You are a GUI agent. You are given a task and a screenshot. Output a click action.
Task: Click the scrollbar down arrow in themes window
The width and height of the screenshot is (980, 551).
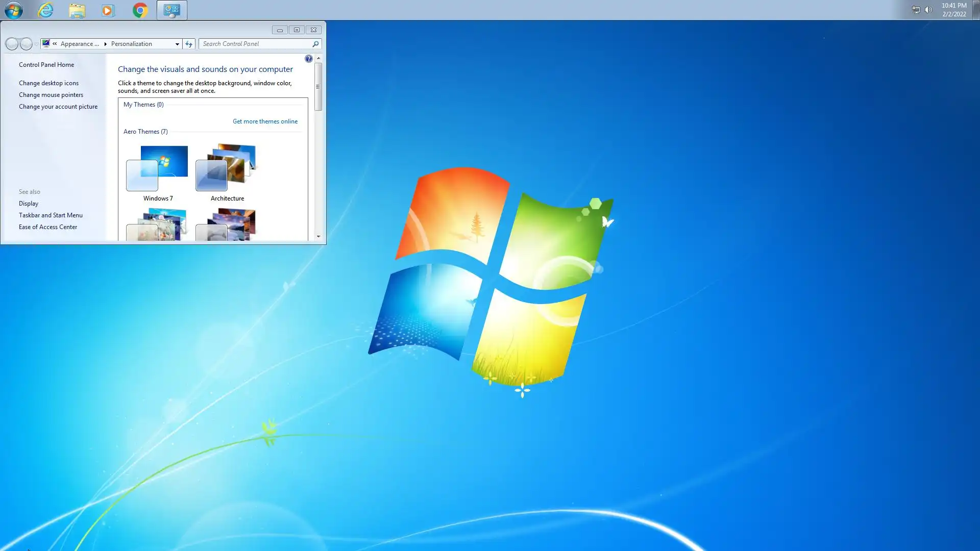[x=318, y=236]
